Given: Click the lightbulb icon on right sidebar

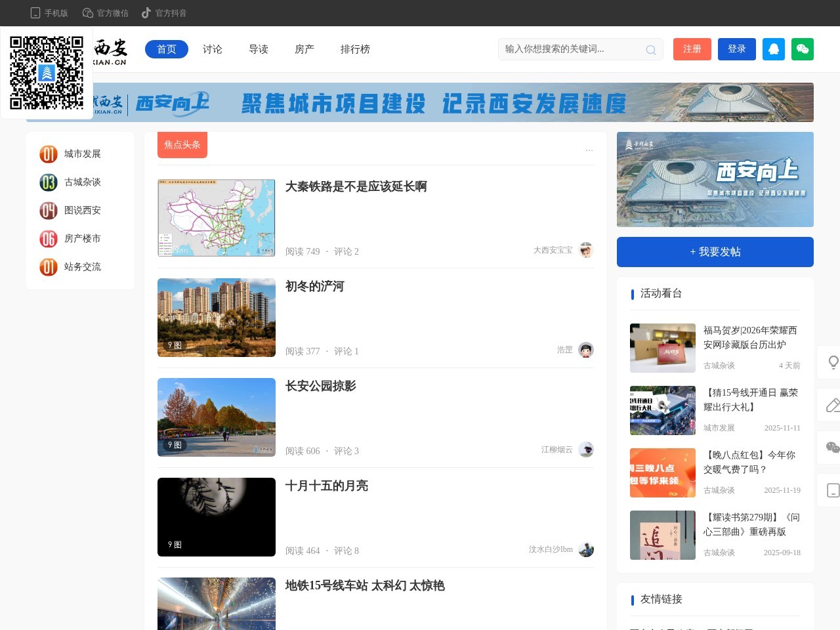Looking at the screenshot, I should (x=832, y=362).
